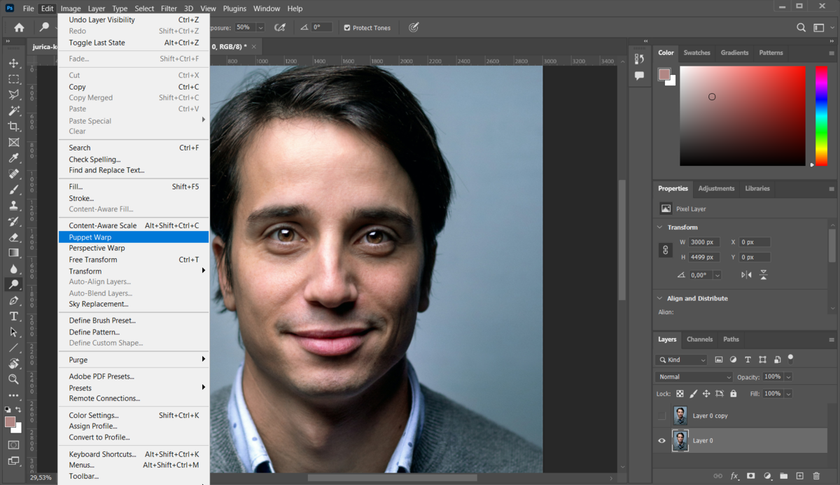
Task: Click the Layer 0 copy thumbnail
Action: point(681,415)
